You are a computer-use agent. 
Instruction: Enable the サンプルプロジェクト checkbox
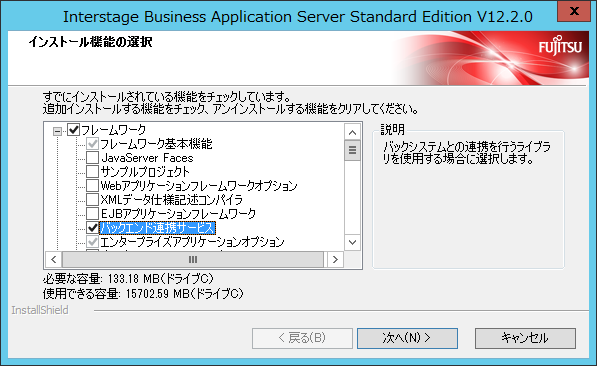(93, 172)
